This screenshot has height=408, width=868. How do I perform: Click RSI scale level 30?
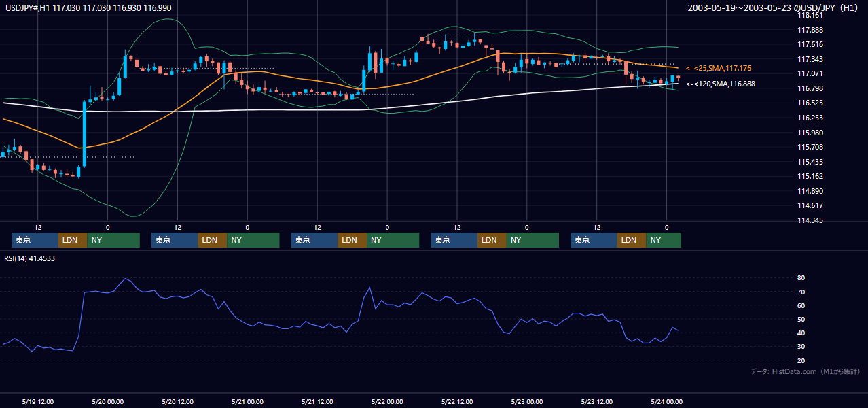coord(801,346)
